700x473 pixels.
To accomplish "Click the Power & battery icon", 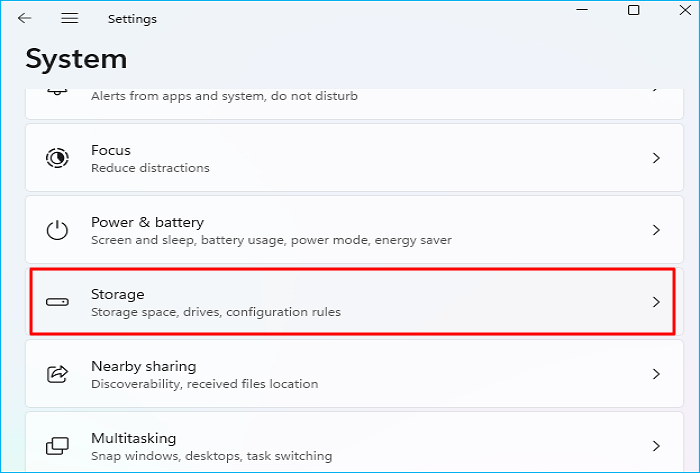I will 58,230.
